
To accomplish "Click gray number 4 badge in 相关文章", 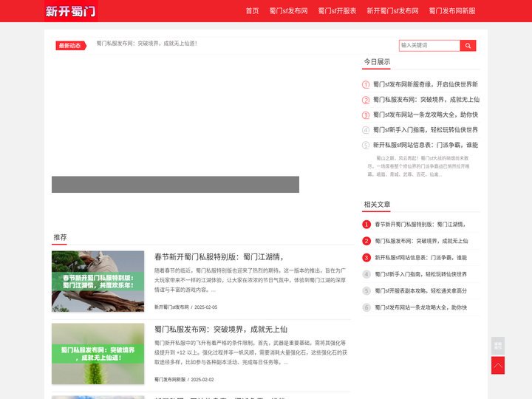I will tap(366, 274).
